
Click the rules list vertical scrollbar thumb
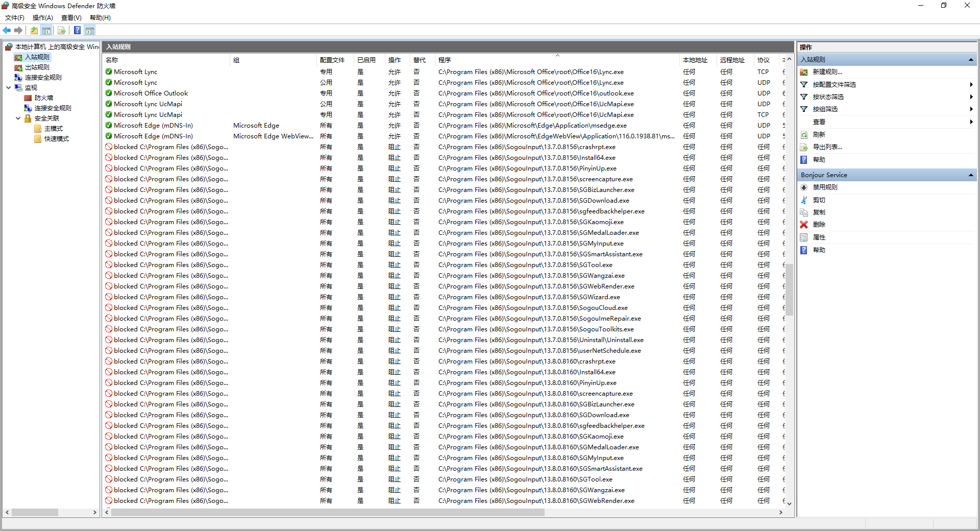(x=789, y=289)
